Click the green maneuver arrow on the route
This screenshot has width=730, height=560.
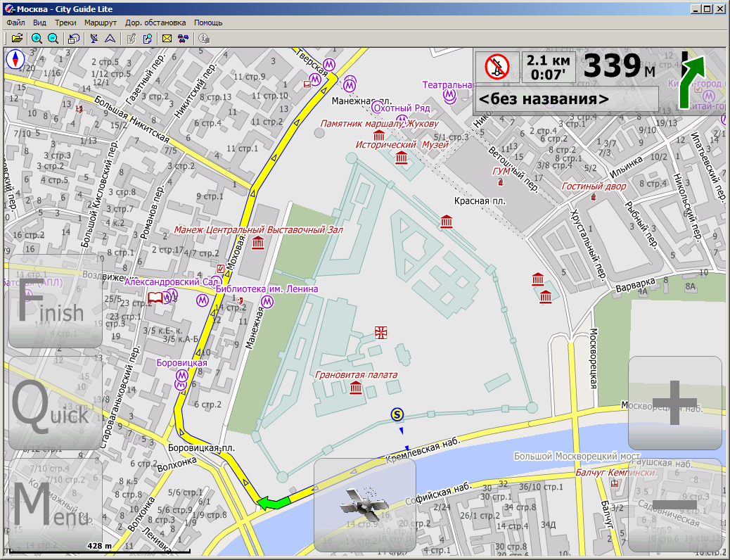273,503
